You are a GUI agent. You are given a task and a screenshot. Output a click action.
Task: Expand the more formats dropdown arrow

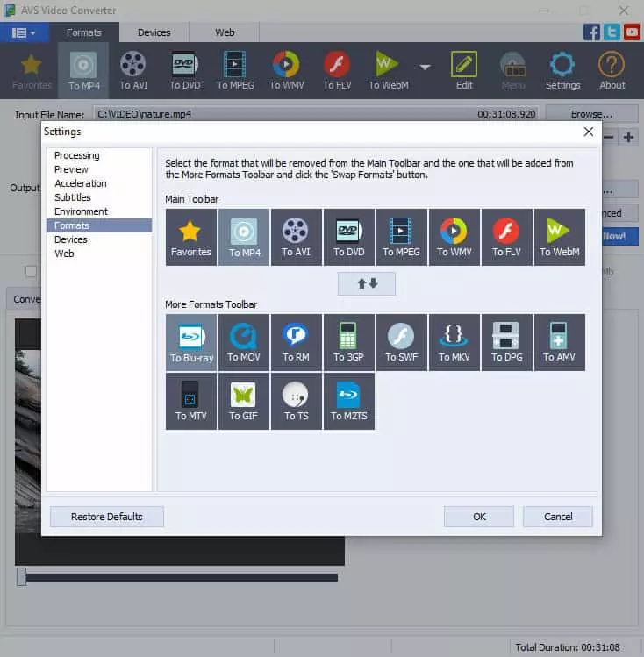tap(426, 67)
